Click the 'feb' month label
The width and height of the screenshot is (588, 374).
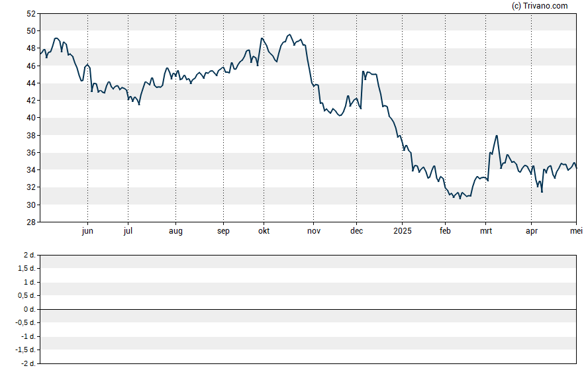(445, 231)
